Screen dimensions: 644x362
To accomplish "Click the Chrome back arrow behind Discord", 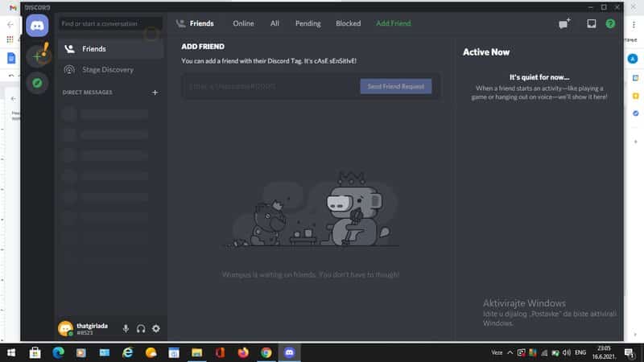I will pyautogui.click(x=10, y=25).
